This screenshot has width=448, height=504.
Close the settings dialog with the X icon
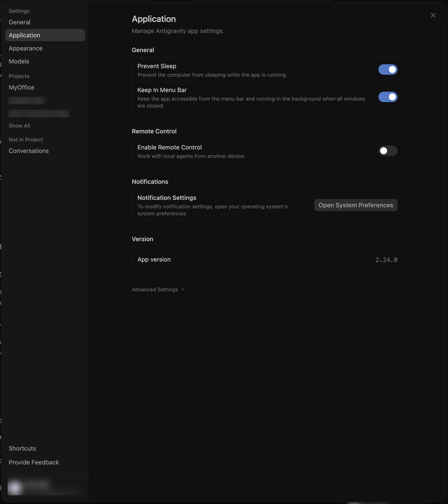pos(433,15)
